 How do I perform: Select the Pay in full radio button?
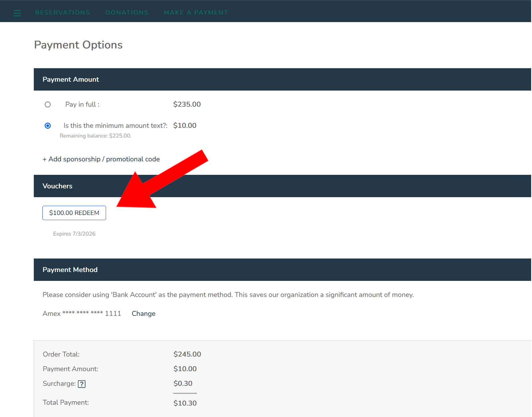(48, 104)
